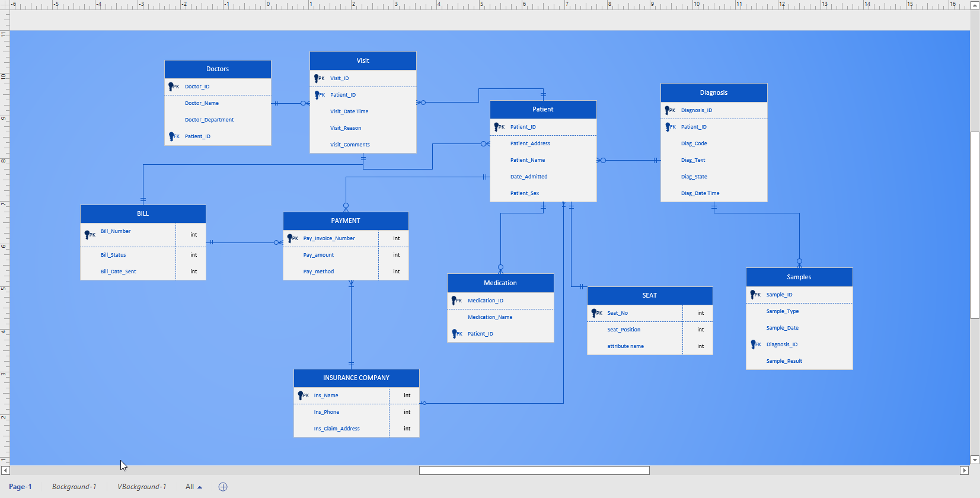Screen dimensions: 980x498
Task: Click the foreign key icon in Medication table
Action: click(454, 334)
